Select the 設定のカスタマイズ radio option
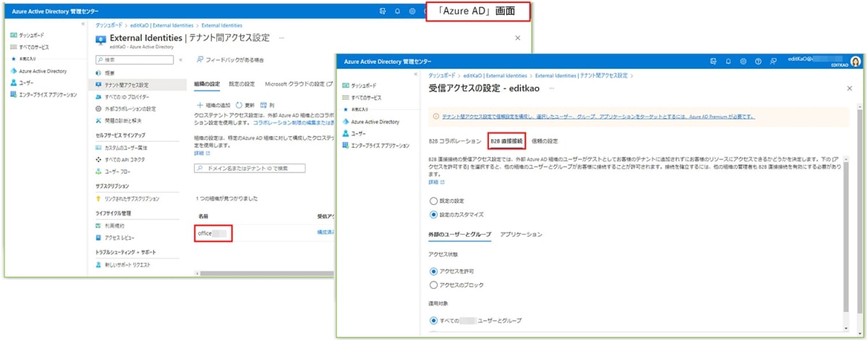Image resolution: width=868 pixels, height=341 pixels. 433,214
